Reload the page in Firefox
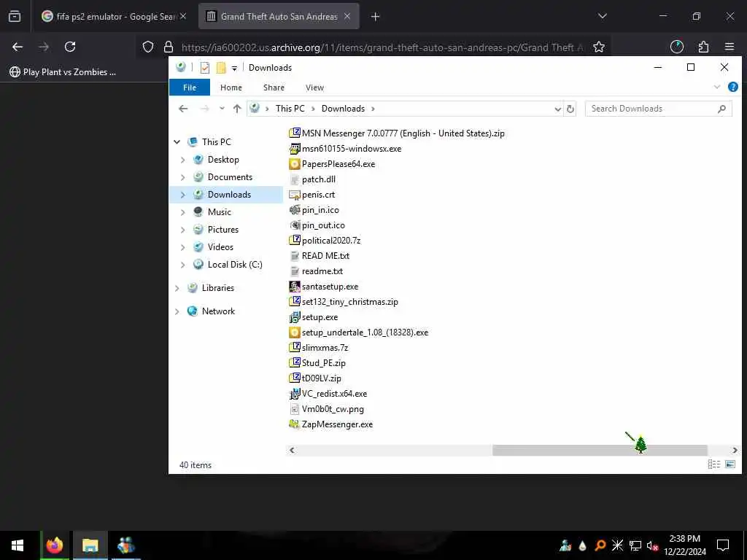 pyautogui.click(x=70, y=47)
